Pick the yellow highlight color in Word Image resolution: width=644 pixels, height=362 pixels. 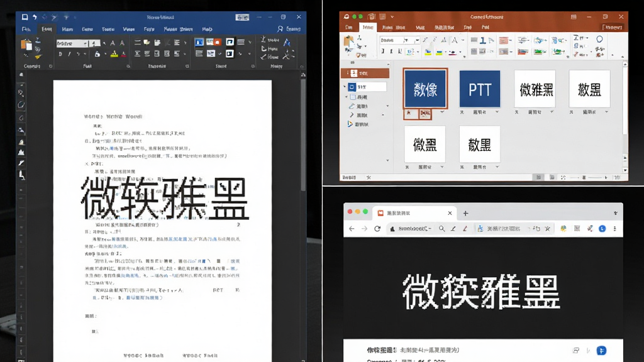coord(114,54)
